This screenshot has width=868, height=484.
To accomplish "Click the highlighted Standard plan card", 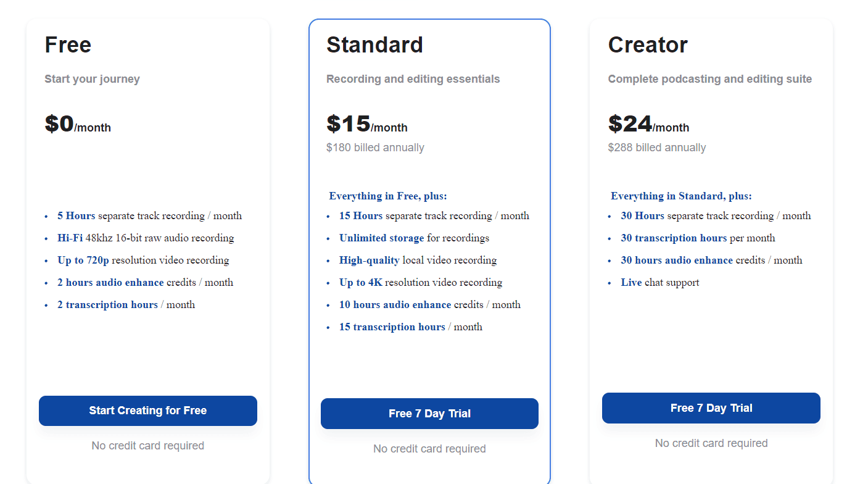I will [x=429, y=247].
